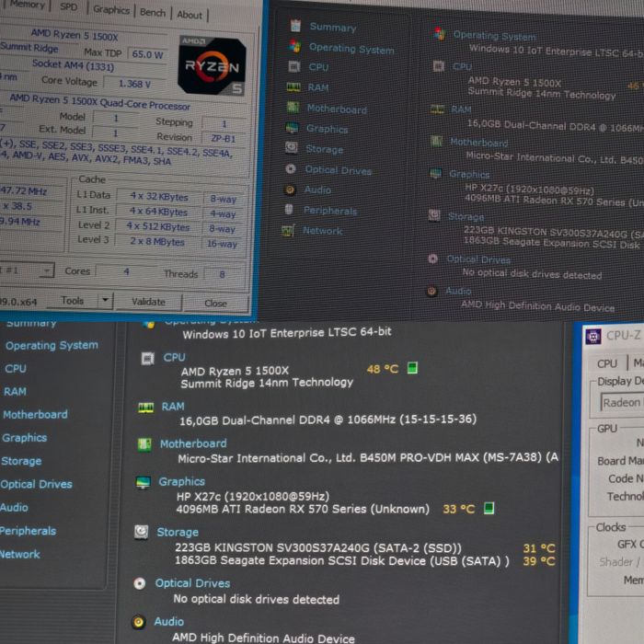
Task: Click the Graphics monitor icon in the top Speccy sidebar
Action: click(x=292, y=128)
